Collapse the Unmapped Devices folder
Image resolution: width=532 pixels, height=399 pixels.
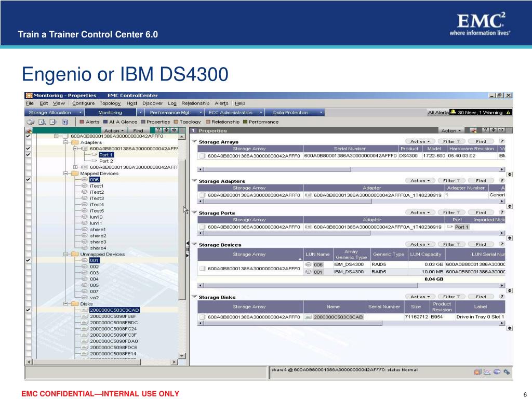pyautogui.click(x=66, y=254)
